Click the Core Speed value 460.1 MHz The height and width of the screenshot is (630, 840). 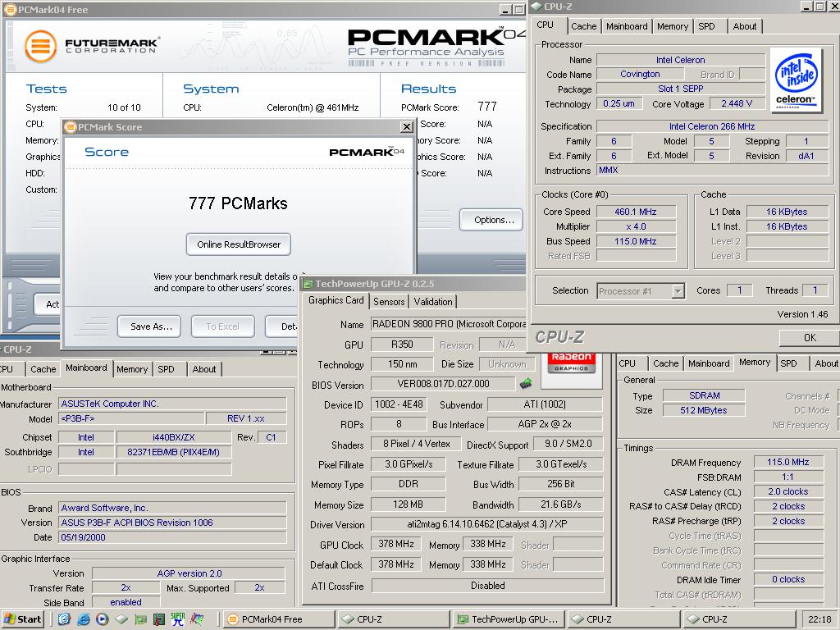(x=636, y=212)
